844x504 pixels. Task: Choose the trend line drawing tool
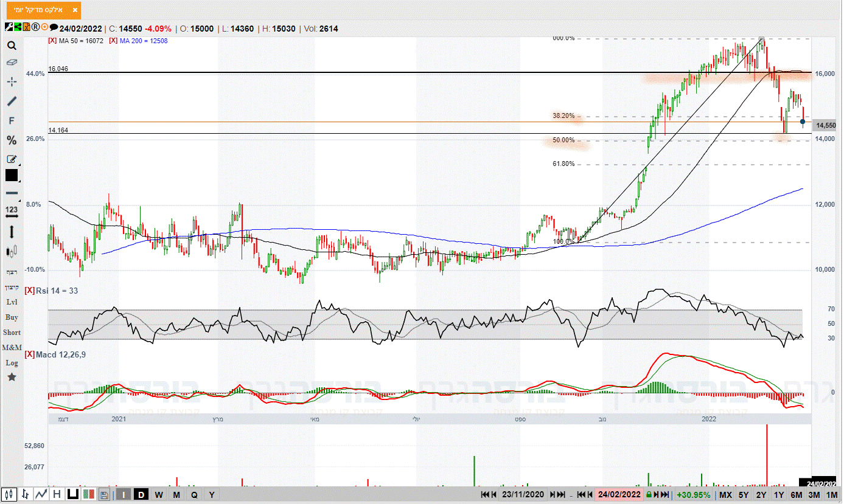[12, 101]
